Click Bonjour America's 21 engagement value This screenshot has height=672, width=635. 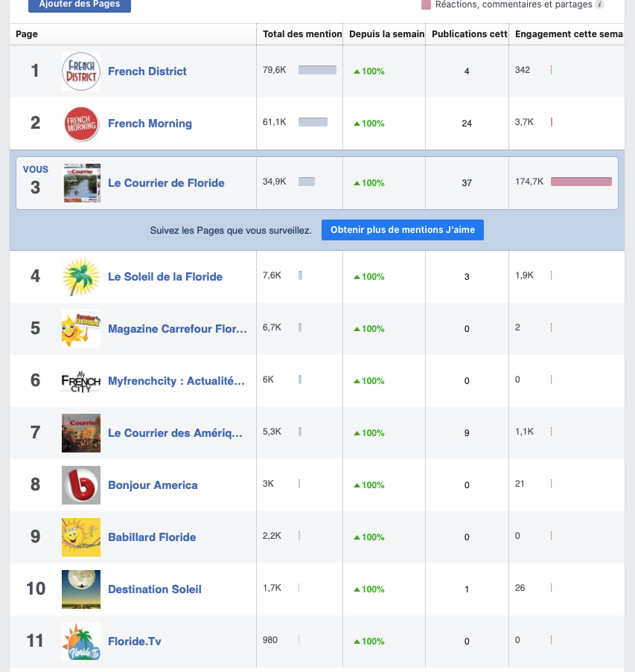pos(520,484)
